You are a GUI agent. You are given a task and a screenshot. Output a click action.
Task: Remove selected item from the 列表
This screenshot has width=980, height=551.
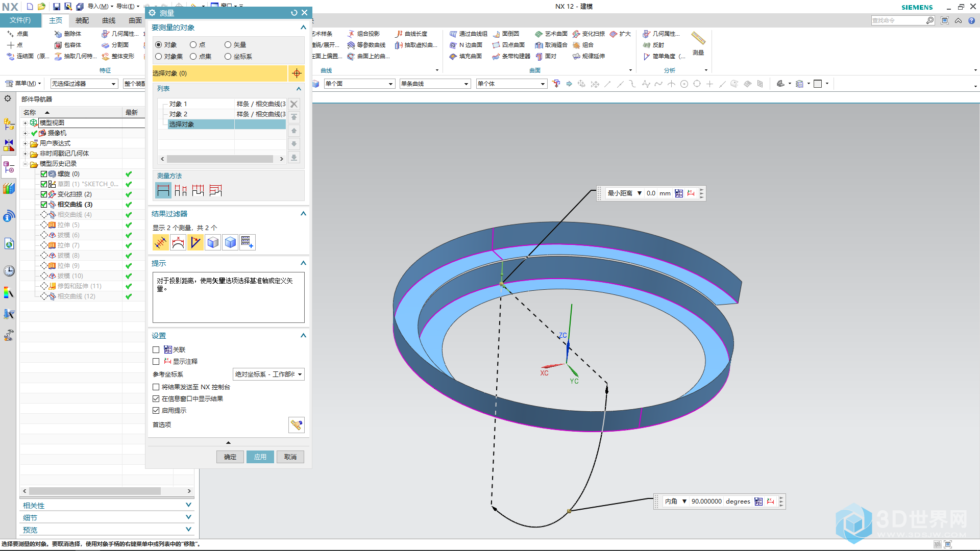tap(294, 104)
